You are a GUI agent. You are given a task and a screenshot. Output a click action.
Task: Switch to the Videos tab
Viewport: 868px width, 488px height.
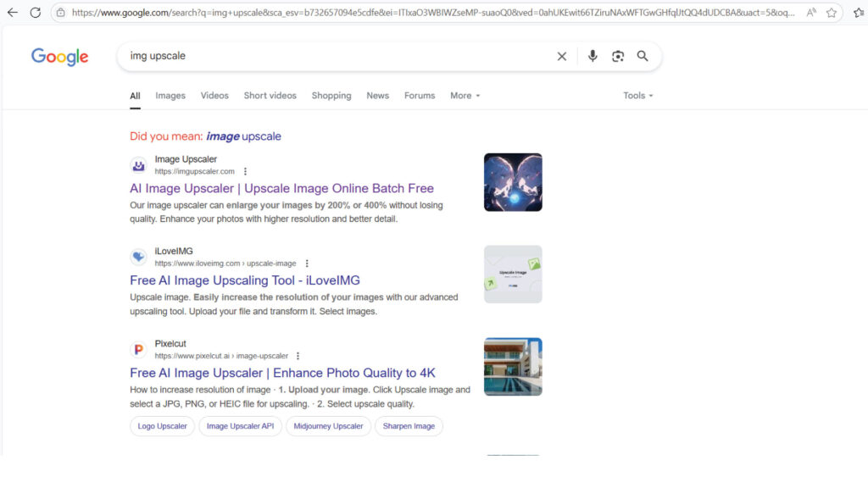tap(214, 96)
